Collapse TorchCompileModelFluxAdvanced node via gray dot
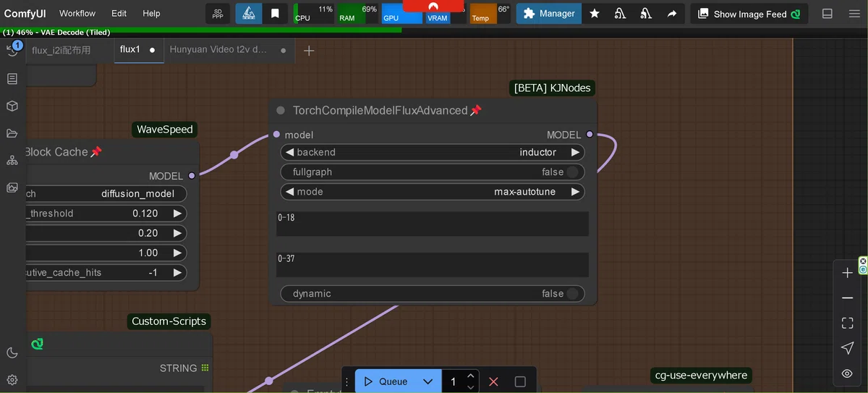 click(x=281, y=111)
